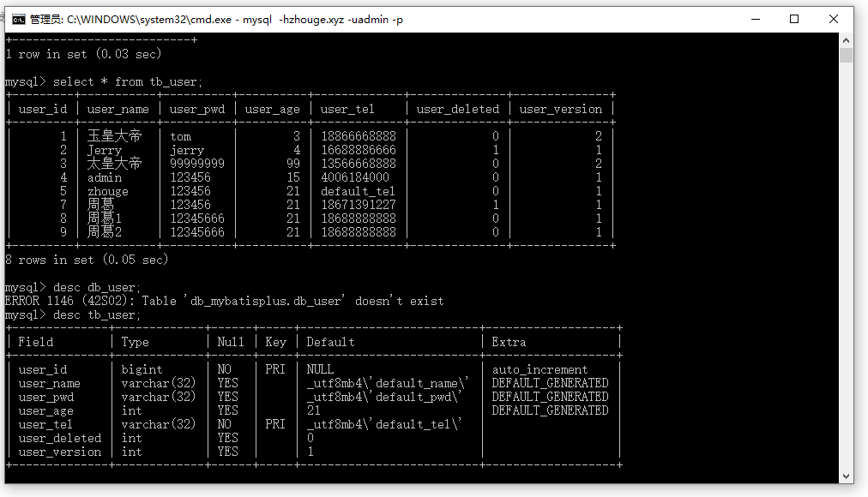
Task: Click the 'select * from tb_user;' command
Action: 128,81
